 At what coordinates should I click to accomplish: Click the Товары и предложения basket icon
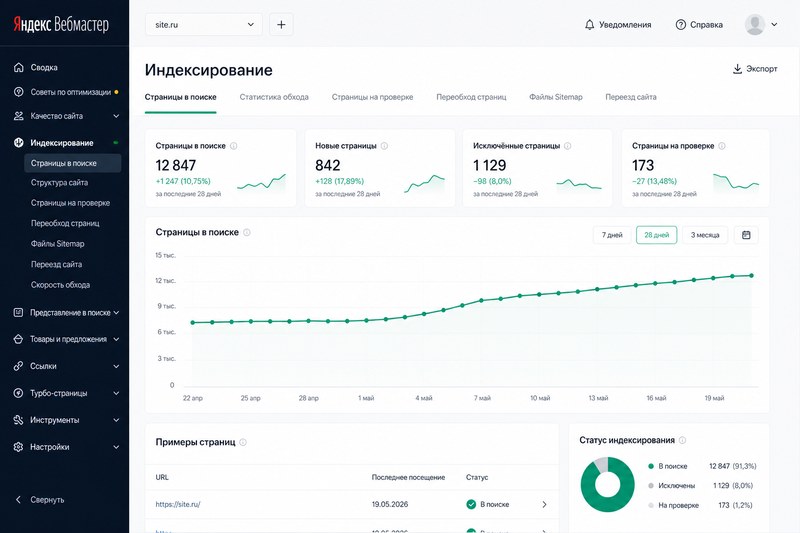pyautogui.click(x=18, y=339)
